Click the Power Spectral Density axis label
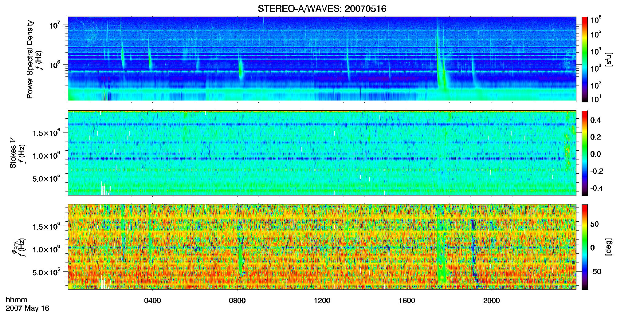The width and height of the screenshot is (644, 332). 30,59
